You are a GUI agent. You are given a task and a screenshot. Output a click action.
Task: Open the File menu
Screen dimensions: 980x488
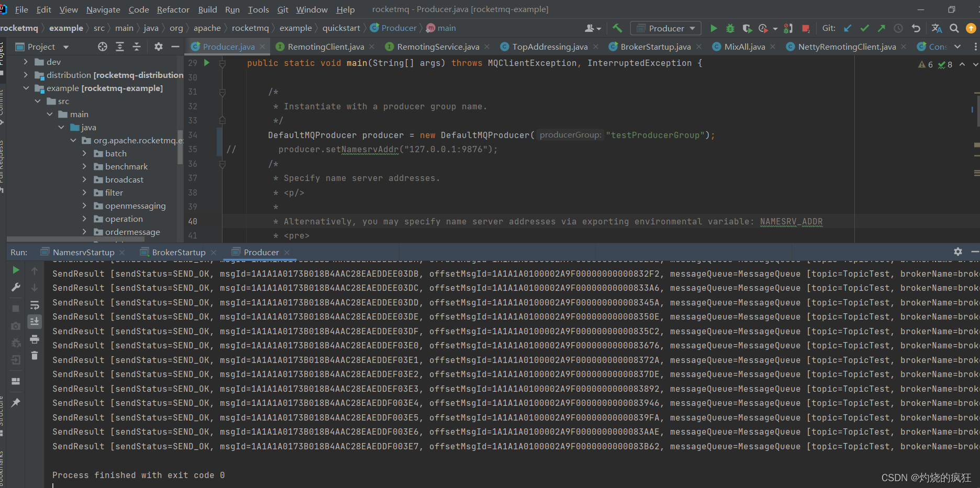(21, 9)
